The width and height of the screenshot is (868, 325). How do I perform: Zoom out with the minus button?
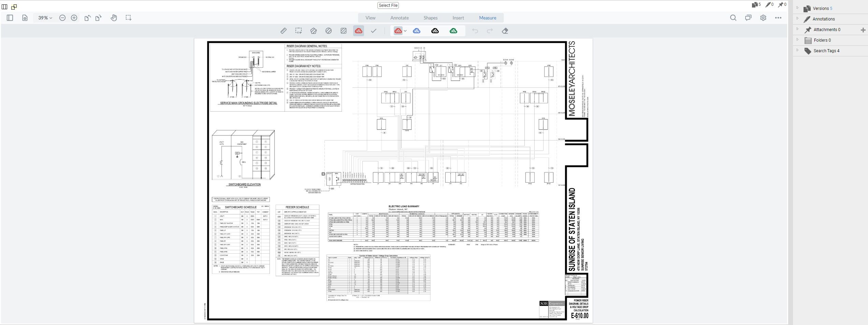click(x=62, y=18)
